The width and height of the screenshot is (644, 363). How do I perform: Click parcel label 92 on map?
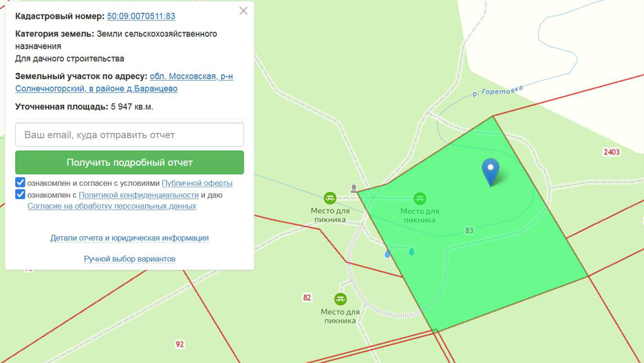(180, 344)
